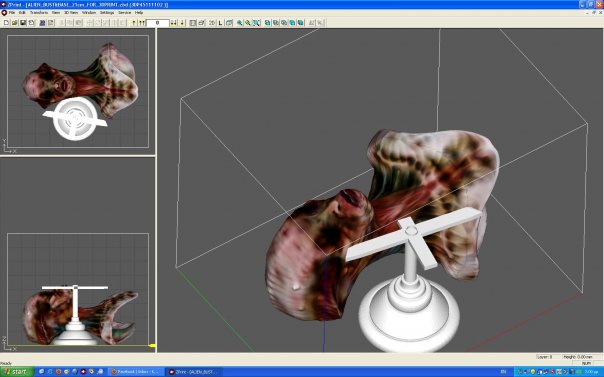Image resolution: width=604 pixels, height=377 pixels.
Task: Open the Transform menu
Action: (x=39, y=12)
